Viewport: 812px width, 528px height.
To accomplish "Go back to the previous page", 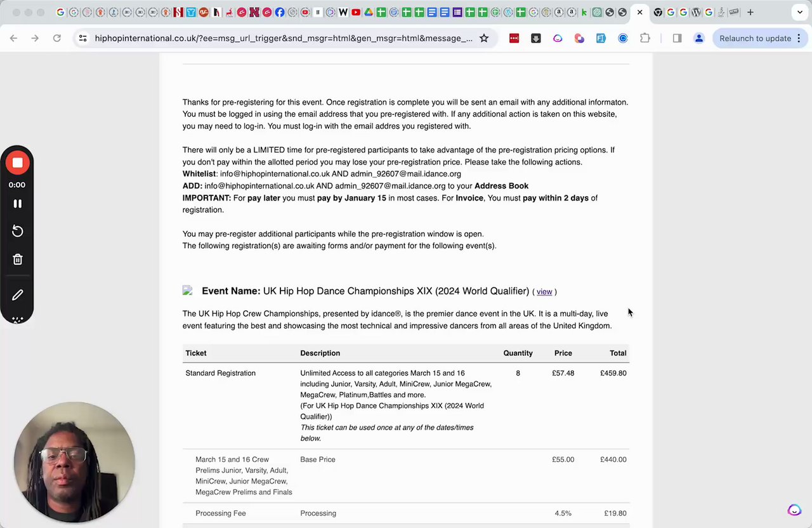I will point(13,38).
